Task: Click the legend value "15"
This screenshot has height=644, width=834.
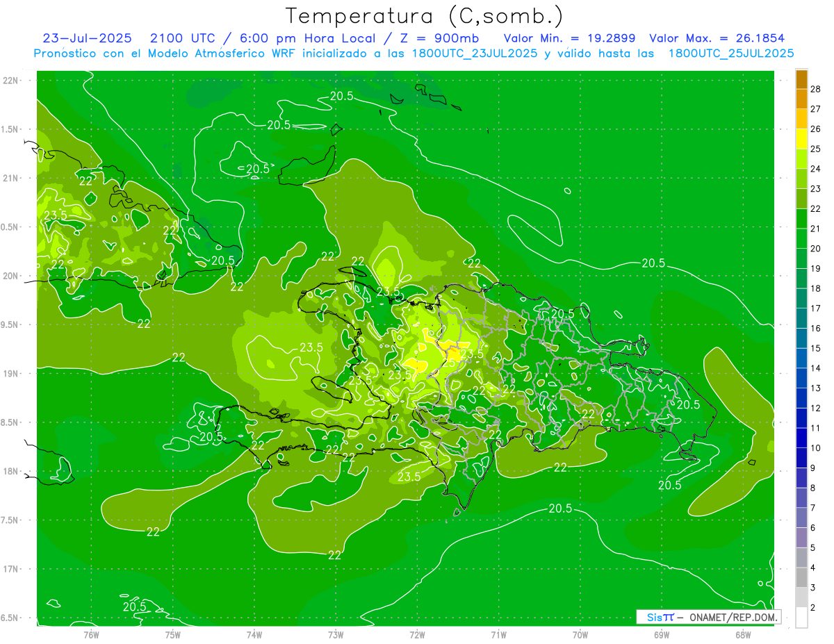Action: (816, 348)
